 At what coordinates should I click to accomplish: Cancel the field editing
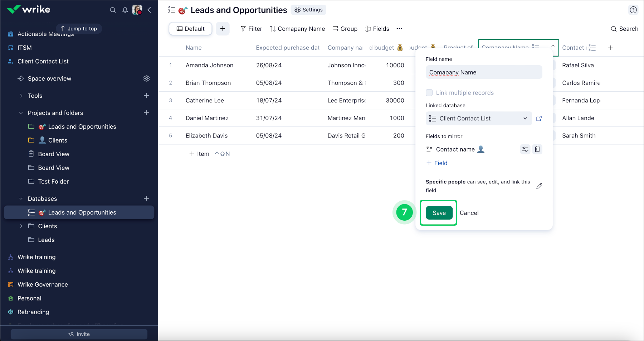pos(469,213)
